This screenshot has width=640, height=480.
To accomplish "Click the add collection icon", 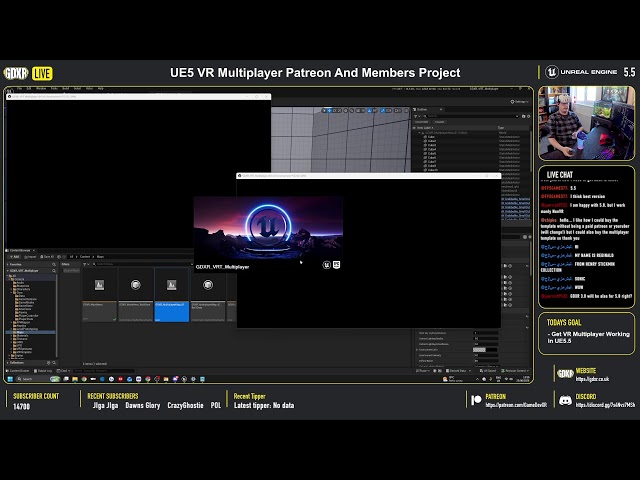I will click(x=49, y=362).
